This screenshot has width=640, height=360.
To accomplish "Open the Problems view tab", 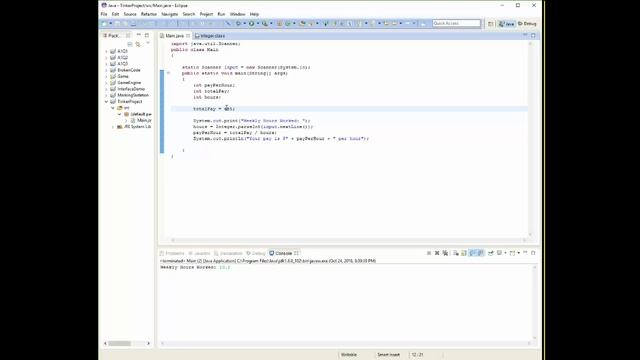I will 172,253.
